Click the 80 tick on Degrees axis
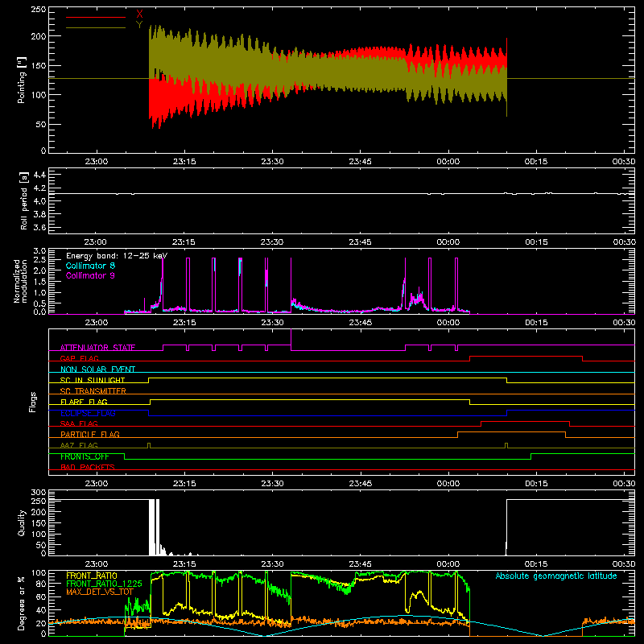Screen dimensions: 644x644 pos(41,584)
